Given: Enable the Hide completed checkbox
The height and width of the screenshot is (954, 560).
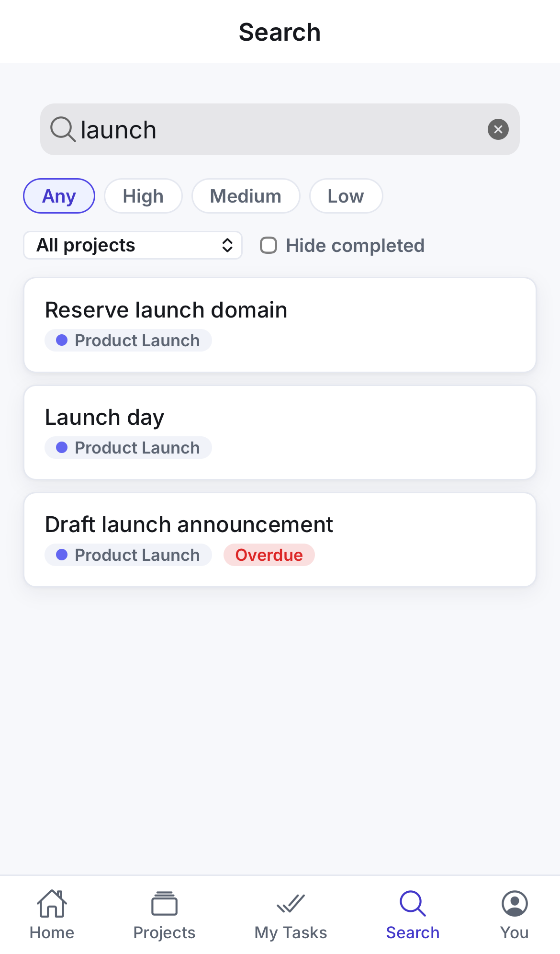Looking at the screenshot, I should (x=269, y=245).
